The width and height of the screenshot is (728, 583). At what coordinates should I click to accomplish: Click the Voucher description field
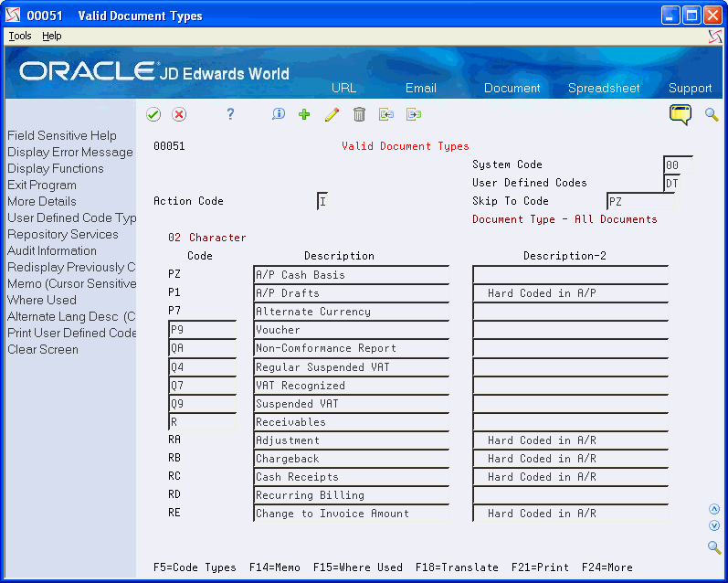(352, 330)
